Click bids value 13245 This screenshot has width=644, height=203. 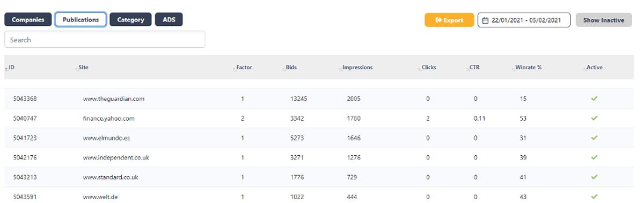coord(298,99)
